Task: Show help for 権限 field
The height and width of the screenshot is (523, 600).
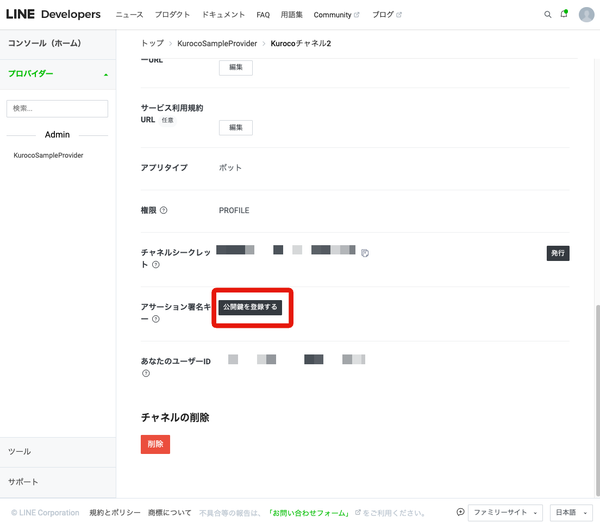Action: [163, 210]
